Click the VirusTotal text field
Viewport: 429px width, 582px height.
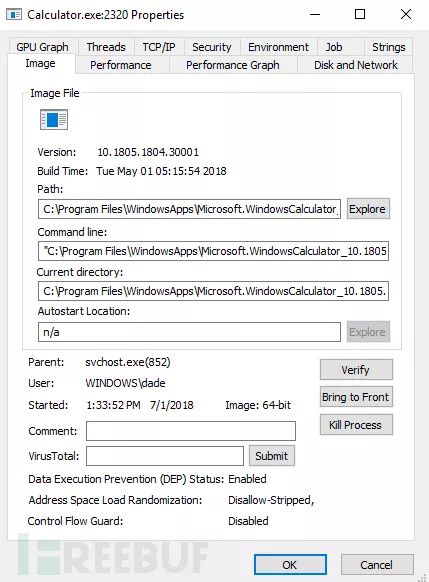[x=165, y=456]
